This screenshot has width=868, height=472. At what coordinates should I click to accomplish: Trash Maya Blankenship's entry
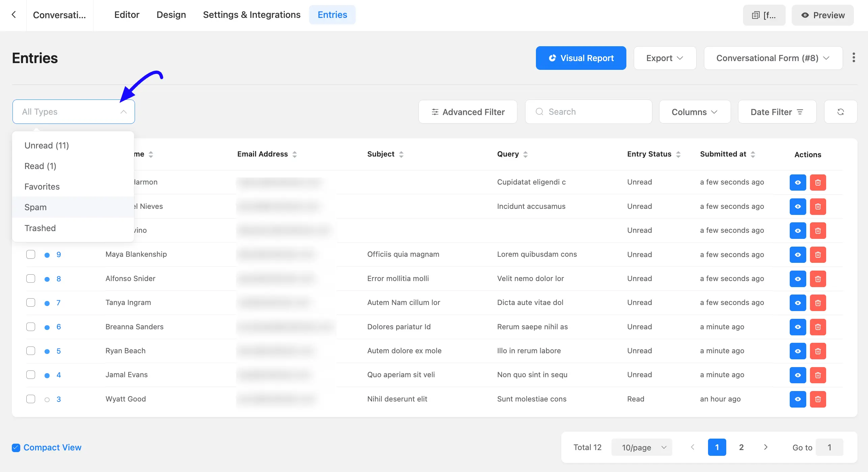pyautogui.click(x=818, y=255)
